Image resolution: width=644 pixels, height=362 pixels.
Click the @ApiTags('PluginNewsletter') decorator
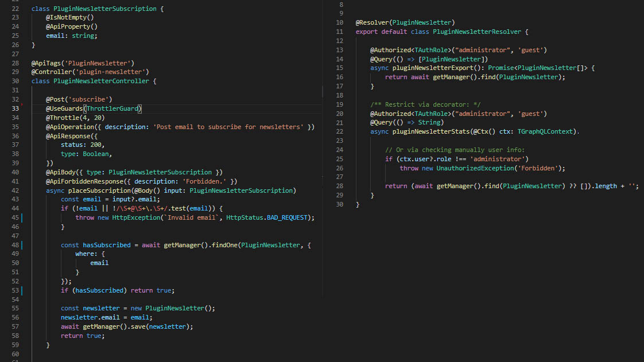coord(83,63)
